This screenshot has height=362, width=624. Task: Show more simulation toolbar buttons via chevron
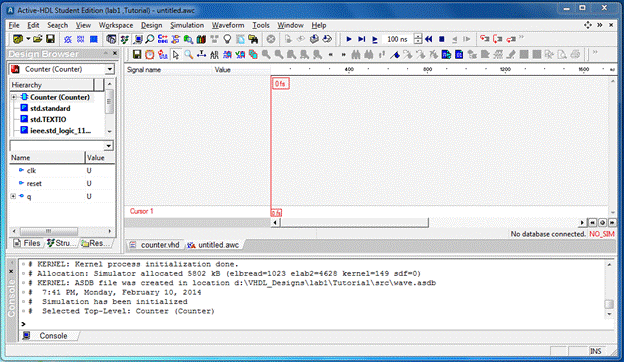pyautogui.click(x=522, y=38)
